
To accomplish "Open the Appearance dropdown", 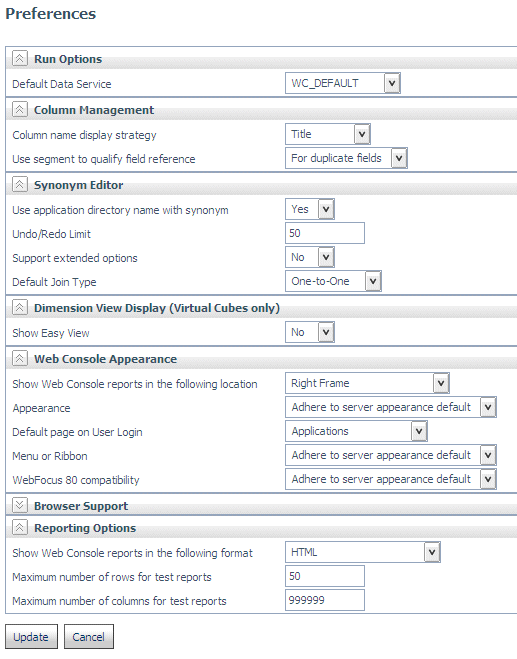I will (x=390, y=407).
